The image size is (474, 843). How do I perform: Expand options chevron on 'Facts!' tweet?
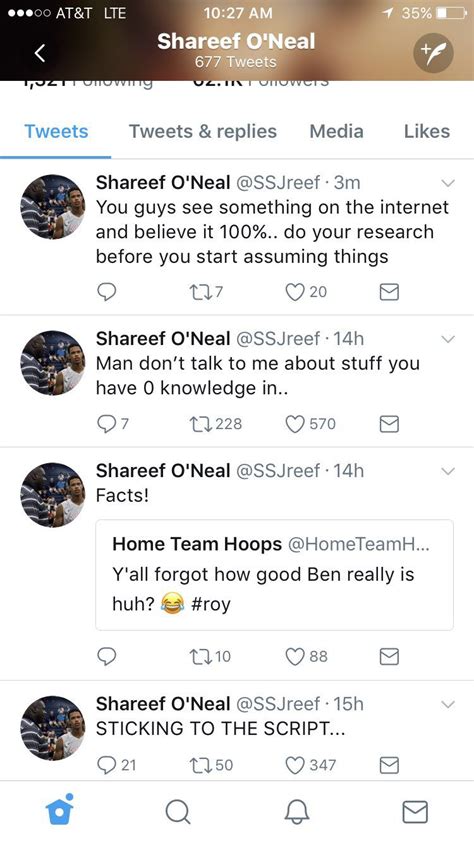pyautogui.click(x=448, y=471)
